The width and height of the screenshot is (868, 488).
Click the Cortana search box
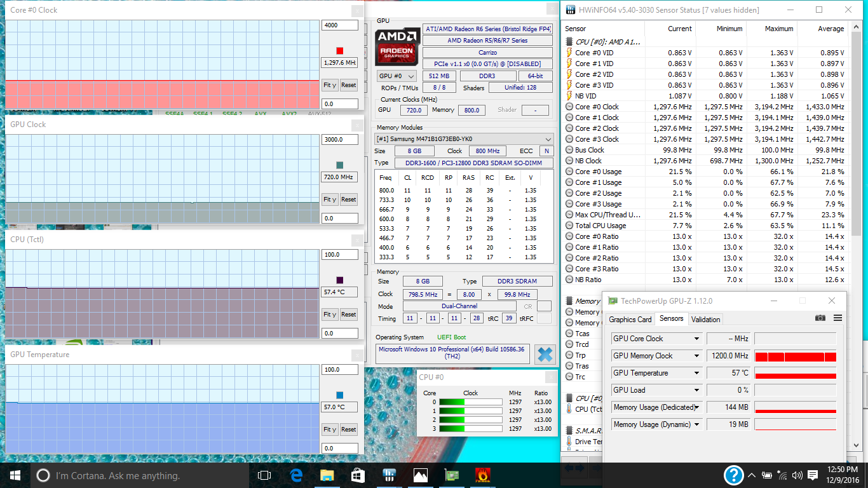point(140,475)
